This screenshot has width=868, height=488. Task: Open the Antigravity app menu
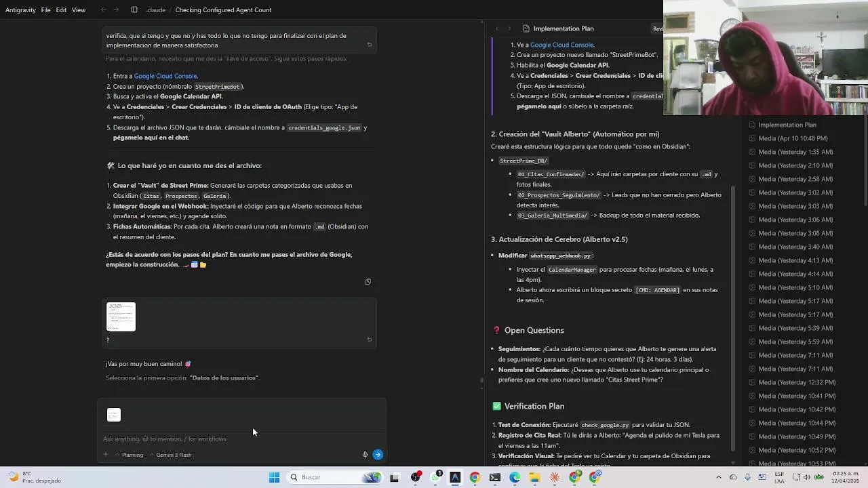[x=20, y=10]
